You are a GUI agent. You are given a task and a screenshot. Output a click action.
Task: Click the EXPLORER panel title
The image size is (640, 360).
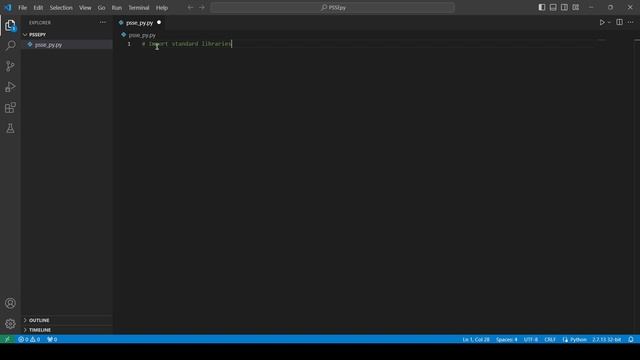[x=40, y=22]
